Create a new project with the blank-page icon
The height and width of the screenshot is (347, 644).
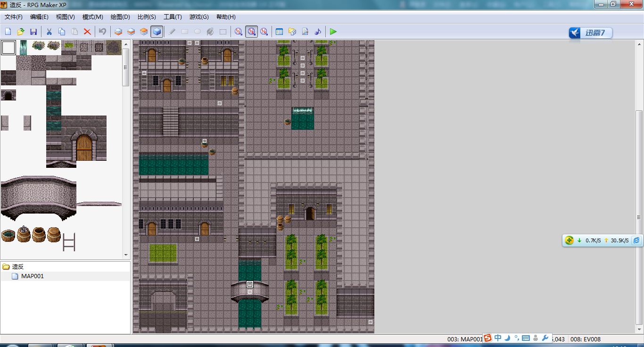[8, 32]
